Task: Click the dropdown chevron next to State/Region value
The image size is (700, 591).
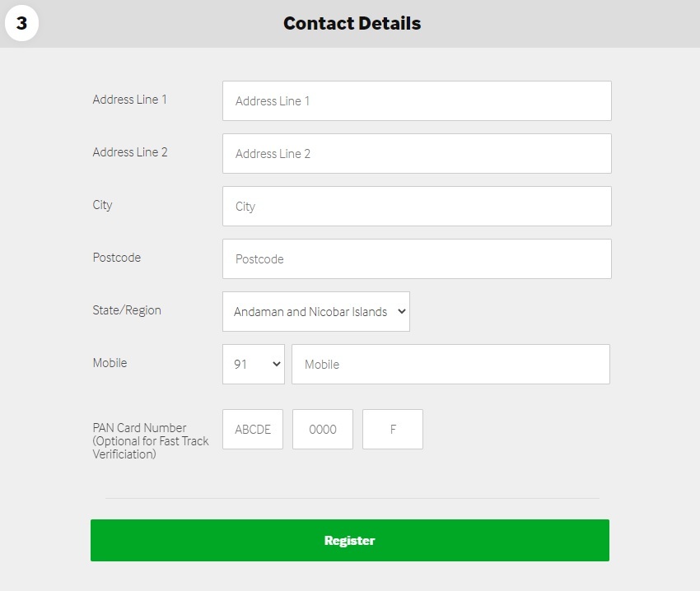Action: click(400, 311)
